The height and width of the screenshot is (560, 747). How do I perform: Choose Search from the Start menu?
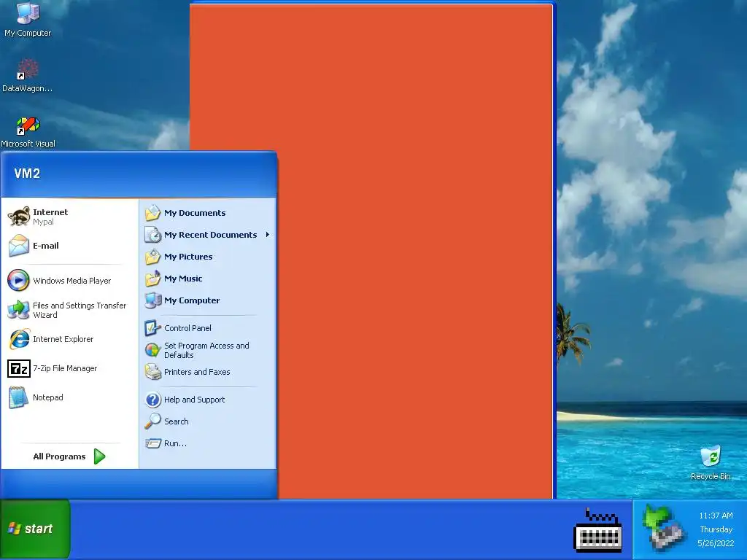208,421
